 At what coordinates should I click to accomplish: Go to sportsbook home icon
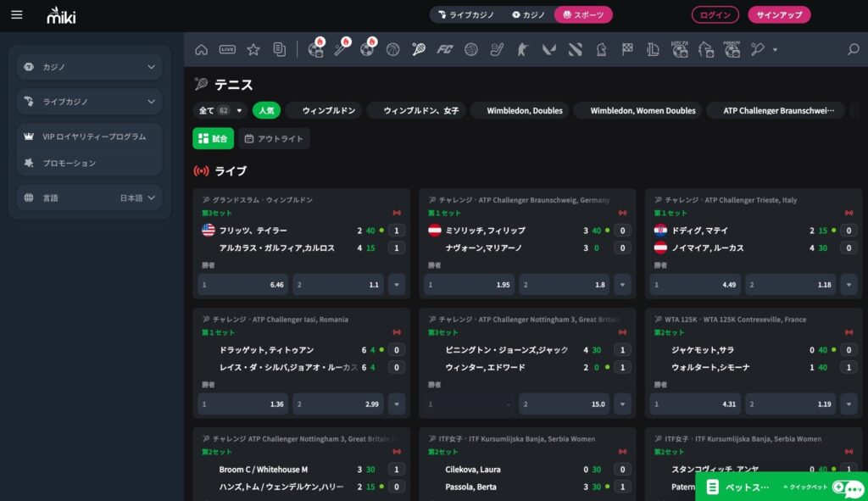202,50
